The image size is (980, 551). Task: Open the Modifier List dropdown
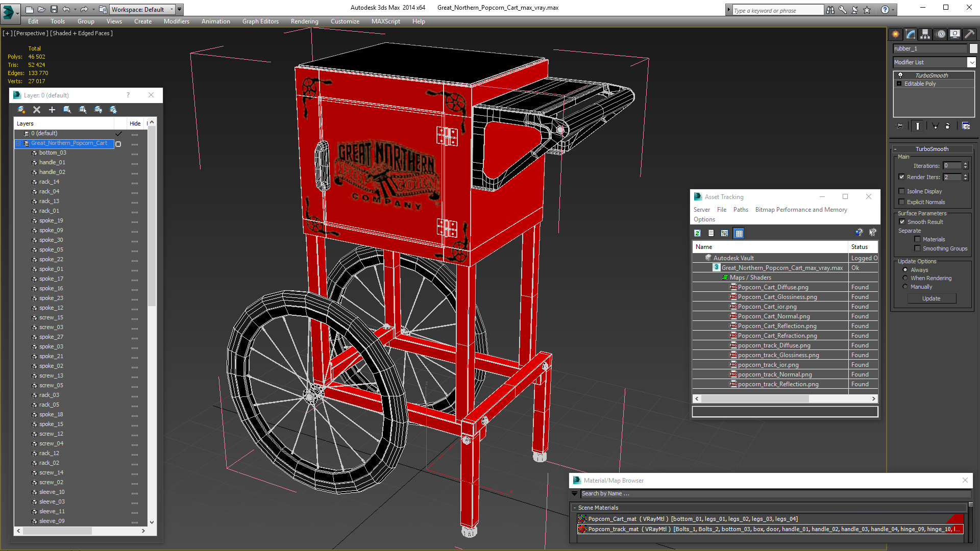[971, 62]
